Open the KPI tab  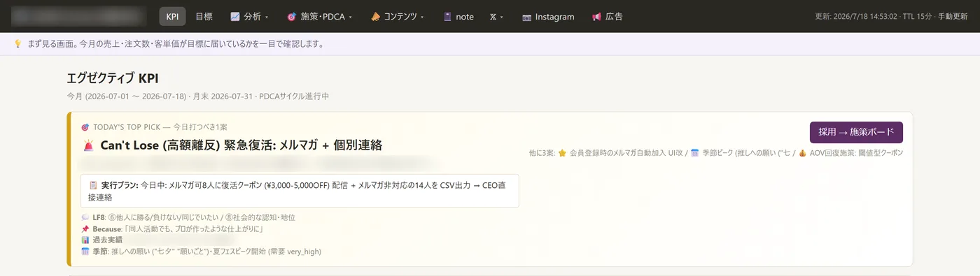(172, 17)
